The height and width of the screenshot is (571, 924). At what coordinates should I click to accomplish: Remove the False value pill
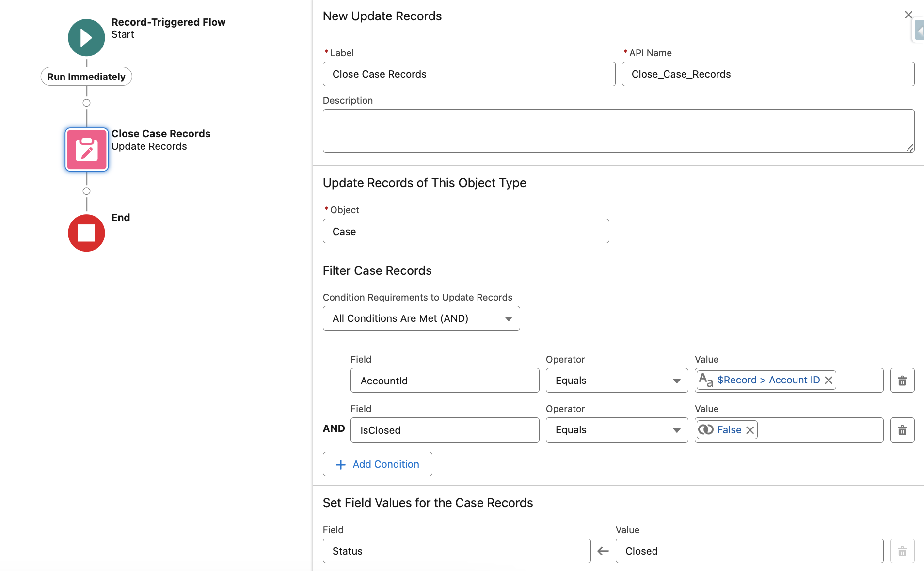click(750, 430)
